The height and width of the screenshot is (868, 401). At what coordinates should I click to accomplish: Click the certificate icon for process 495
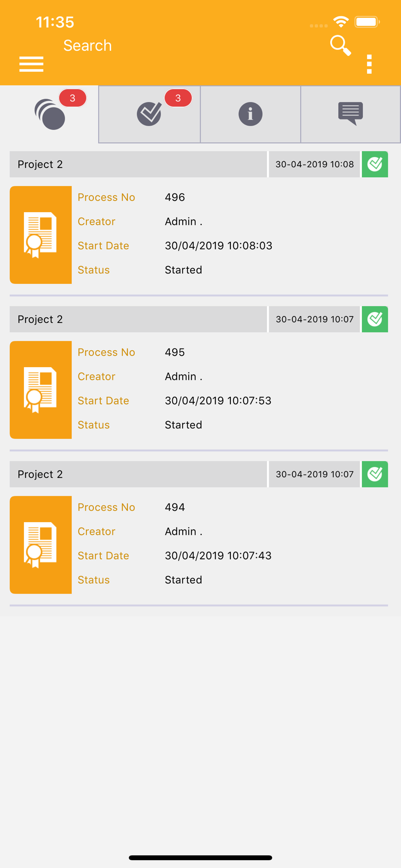(x=41, y=390)
